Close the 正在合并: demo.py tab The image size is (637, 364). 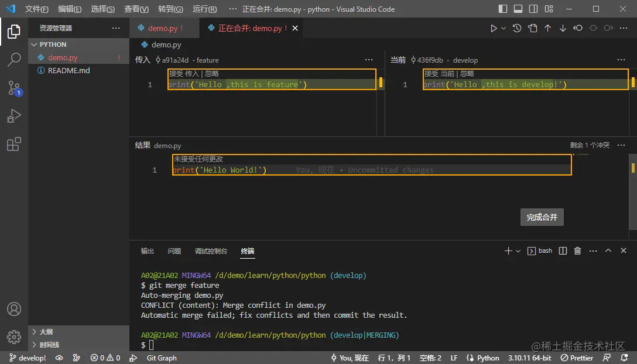click(x=295, y=28)
